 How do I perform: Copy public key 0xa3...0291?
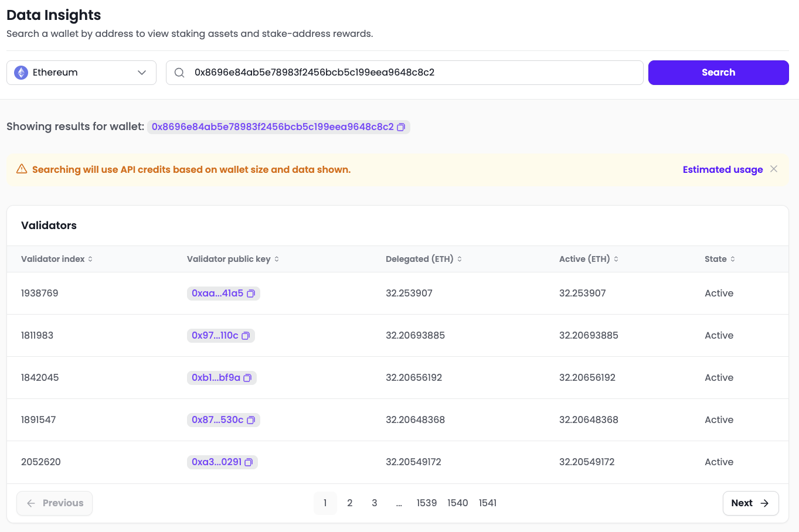[x=249, y=462]
